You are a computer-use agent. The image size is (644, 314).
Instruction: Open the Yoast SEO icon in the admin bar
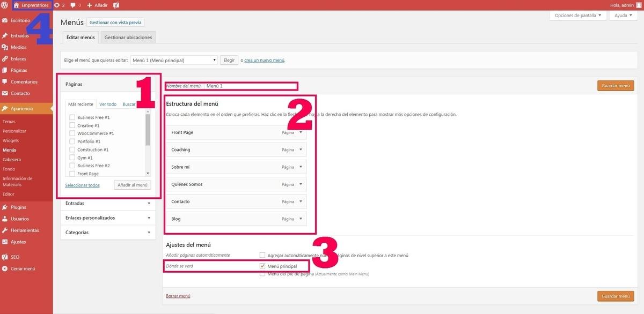[x=115, y=5]
